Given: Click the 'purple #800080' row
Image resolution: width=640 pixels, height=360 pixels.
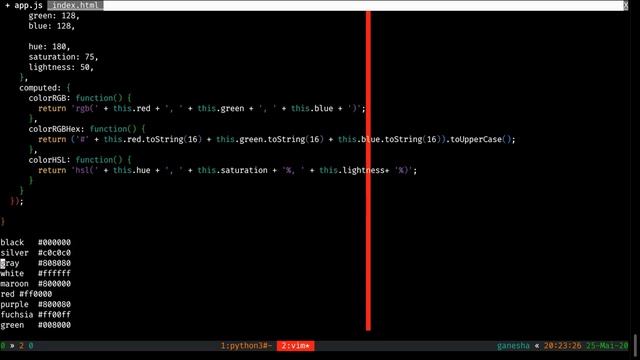Looking at the screenshot, I should (36, 304).
